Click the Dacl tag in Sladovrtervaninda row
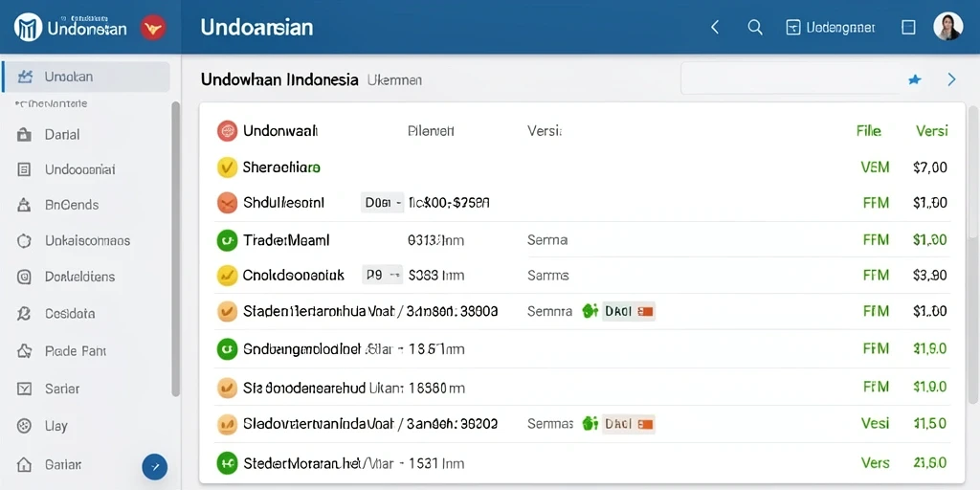 click(x=628, y=424)
